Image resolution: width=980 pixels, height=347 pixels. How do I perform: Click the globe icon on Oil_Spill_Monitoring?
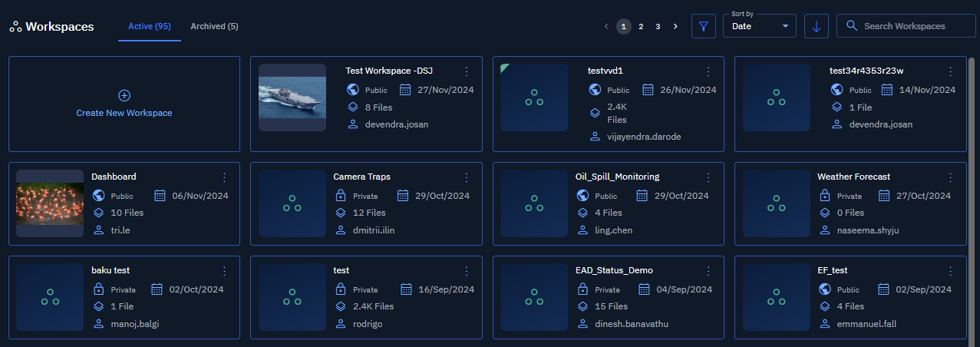(582, 196)
